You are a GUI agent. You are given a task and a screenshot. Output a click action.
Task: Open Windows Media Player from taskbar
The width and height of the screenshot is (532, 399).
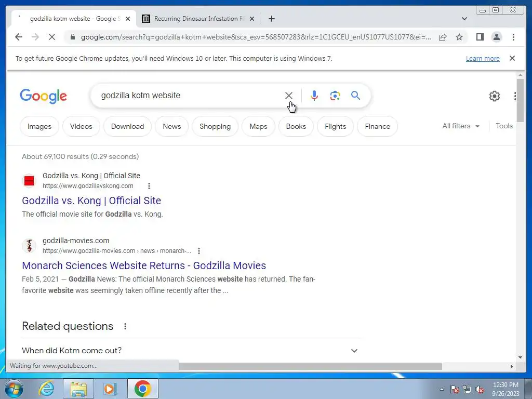point(110,389)
